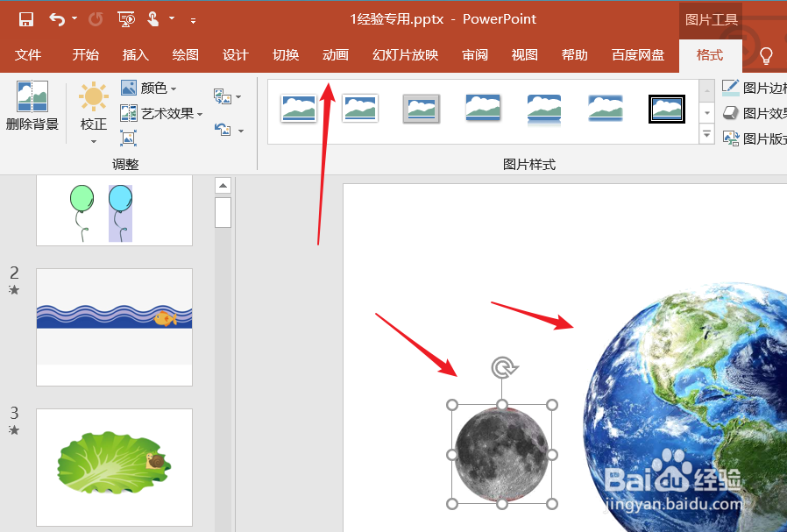Click the slide panel scrollbar thumb
The width and height of the screenshot is (787, 532).
[x=223, y=212]
